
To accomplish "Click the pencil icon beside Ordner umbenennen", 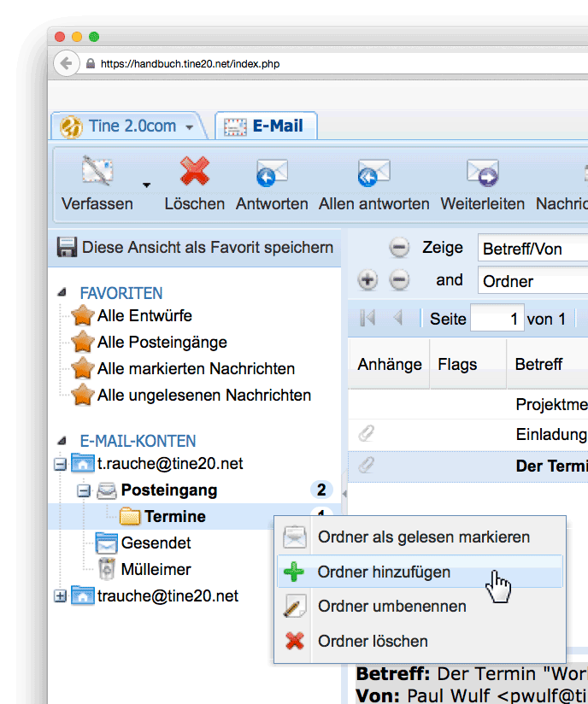I will (x=295, y=606).
